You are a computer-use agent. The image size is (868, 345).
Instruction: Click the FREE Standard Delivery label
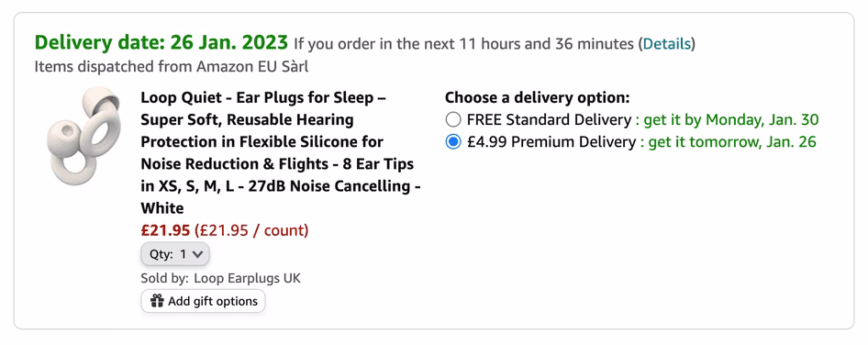(x=549, y=119)
